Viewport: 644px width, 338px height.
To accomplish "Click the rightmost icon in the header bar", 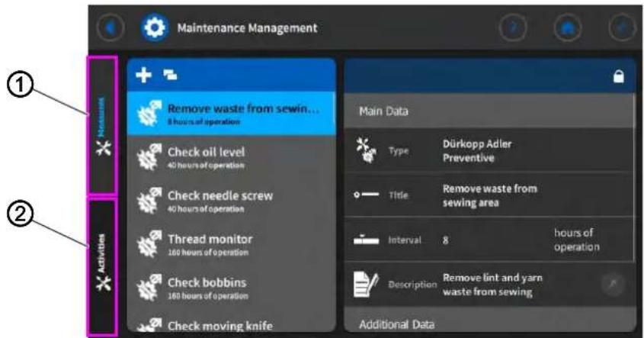I will coord(623,28).
